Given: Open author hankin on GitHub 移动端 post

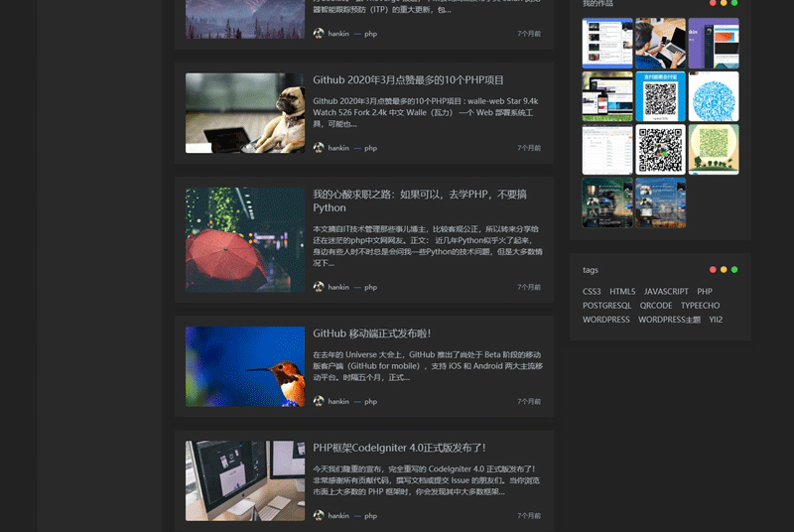Looking at the screenshot, I should pos(338,401).
